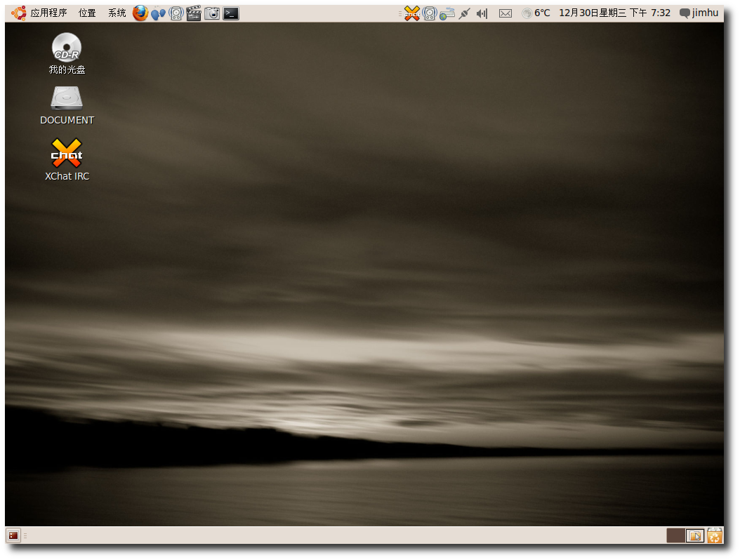This screenshot has height=560, width=740.
Task: Open the calendar from the date and time
Action: click(614, 13)
